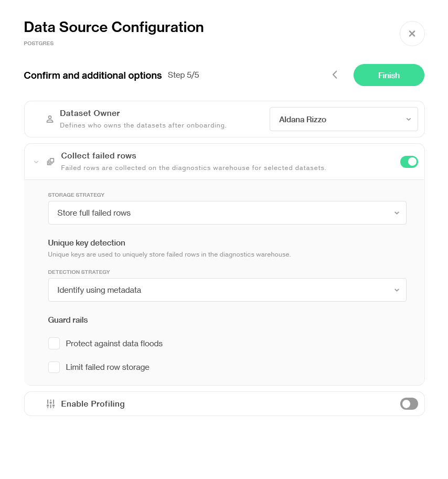This screenshot has width=448, height=479.
Task: Click the Dataset Owner person icon
Action: click(50, 119)
